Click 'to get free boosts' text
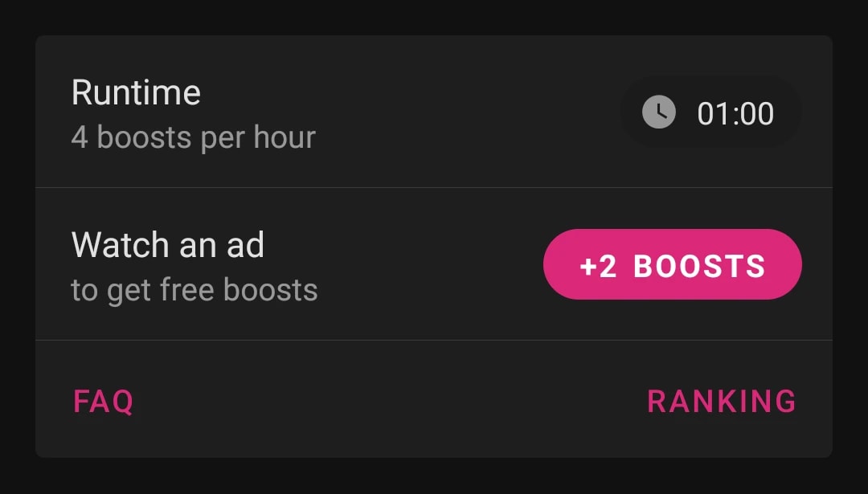Screen dimensions: 868x494 pos(194,290)
